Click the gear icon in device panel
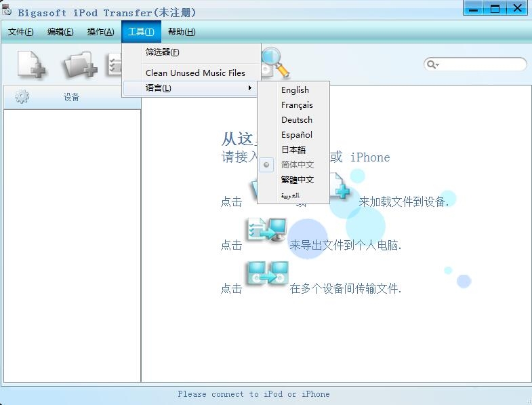The width and height of the screenshot is (532, 405). [22, 97]
